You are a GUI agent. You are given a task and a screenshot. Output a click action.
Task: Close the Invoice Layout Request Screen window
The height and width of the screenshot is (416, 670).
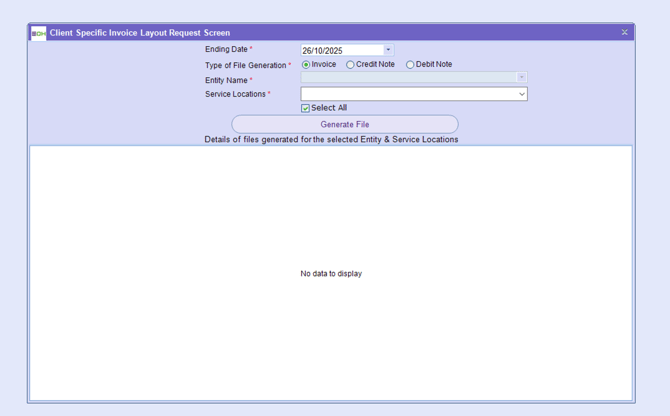(625, 32)
